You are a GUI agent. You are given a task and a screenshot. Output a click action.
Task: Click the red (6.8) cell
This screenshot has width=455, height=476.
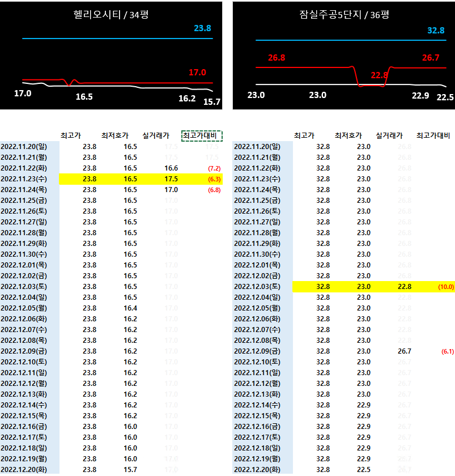(214, 190)
